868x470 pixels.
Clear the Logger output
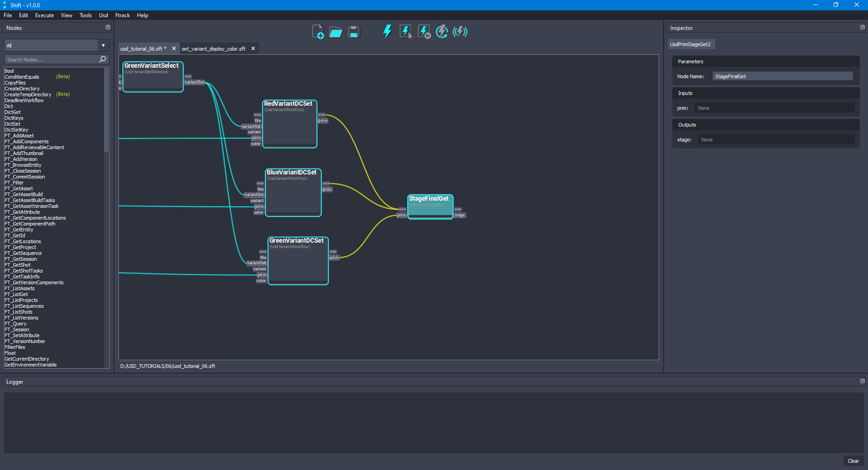click(854, 461)
